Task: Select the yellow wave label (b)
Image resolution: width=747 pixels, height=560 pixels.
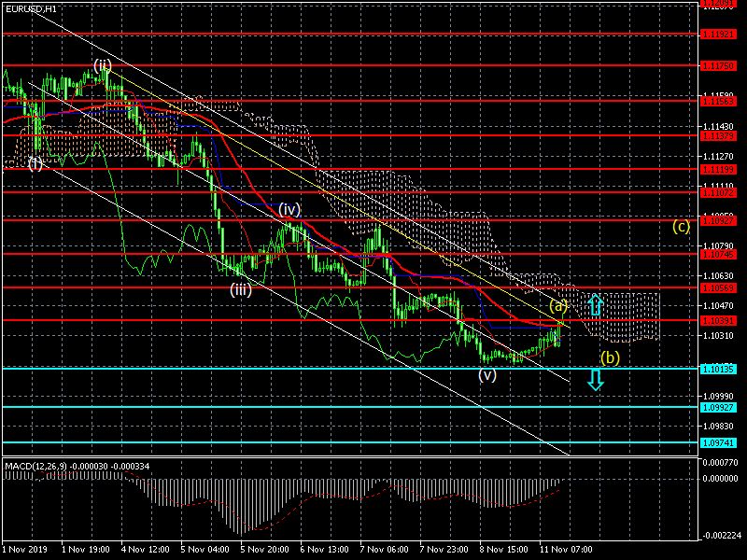Action: (x=610, y=357)
